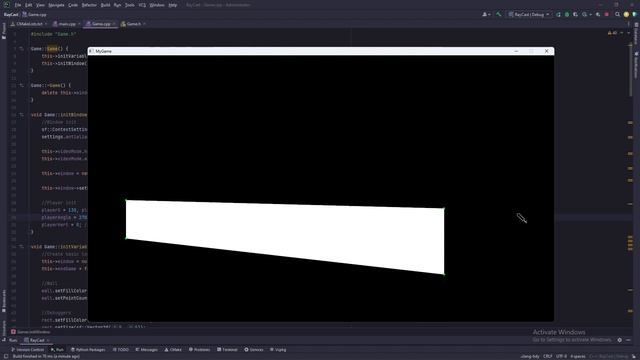640x360 pixels.
Task: Open the File menu
Action: [x=18, y=5]
